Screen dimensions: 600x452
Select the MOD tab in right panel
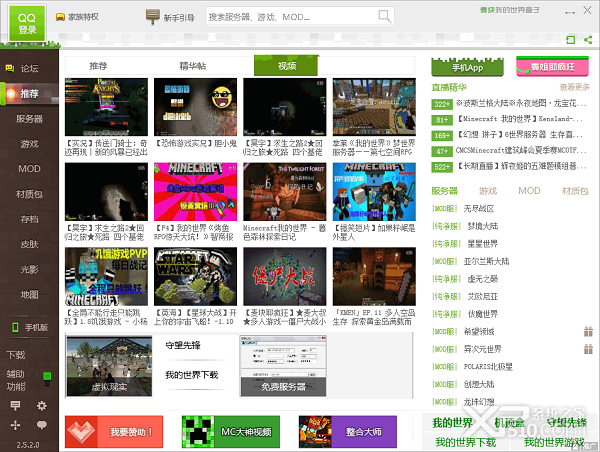click(529, 191)
